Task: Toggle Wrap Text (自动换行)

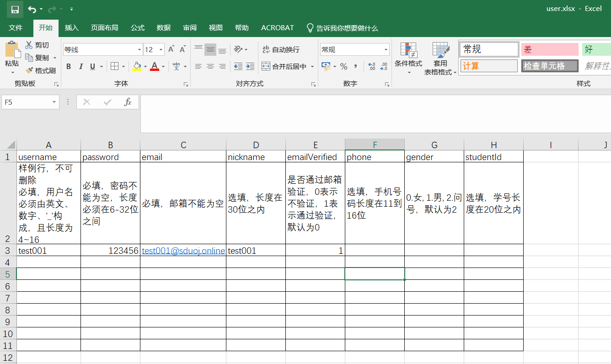Action: pos(281,49)
